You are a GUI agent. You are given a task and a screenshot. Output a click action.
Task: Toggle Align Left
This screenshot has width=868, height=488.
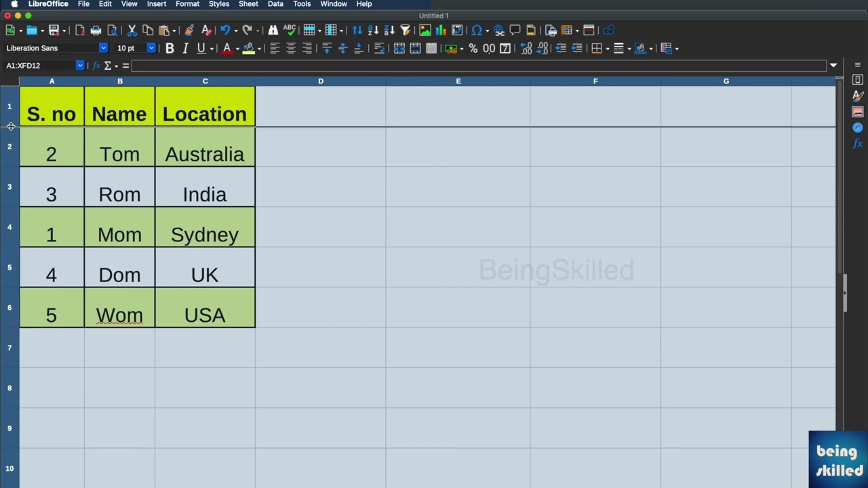275,48
